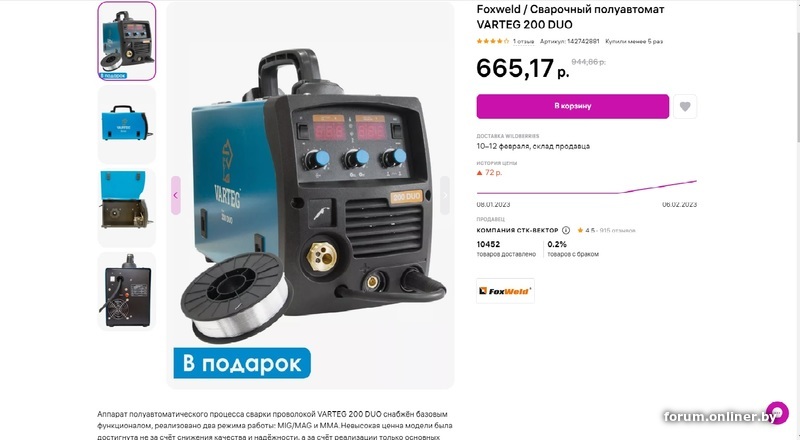Select fourth thumbnail showing rear panel
Viewport: 800px width, 440px height.
[x=127, y=291]
